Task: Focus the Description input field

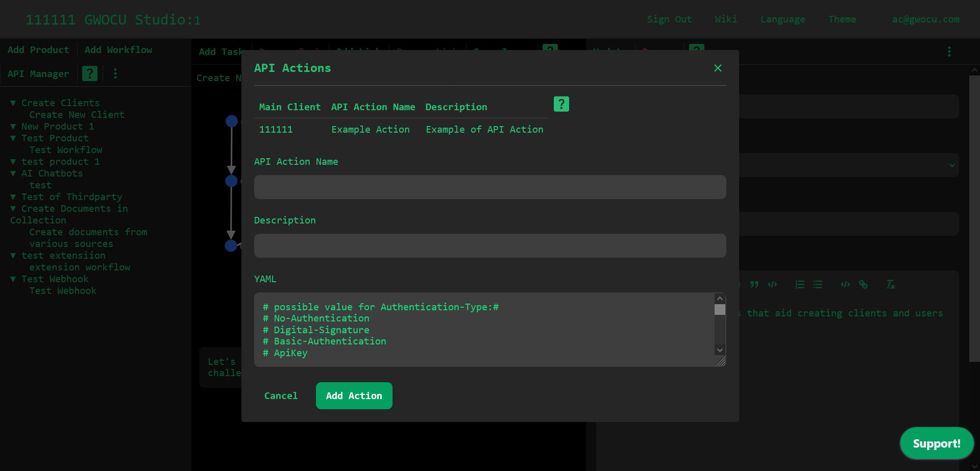Action: click(490, 245)
